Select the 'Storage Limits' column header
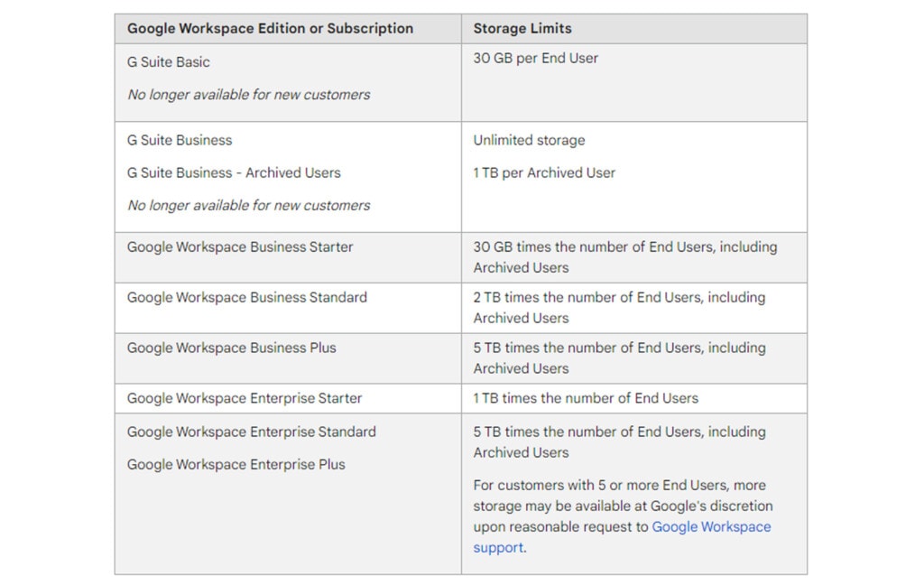Viewport: 924px width, 585px height. click(522, 28)
